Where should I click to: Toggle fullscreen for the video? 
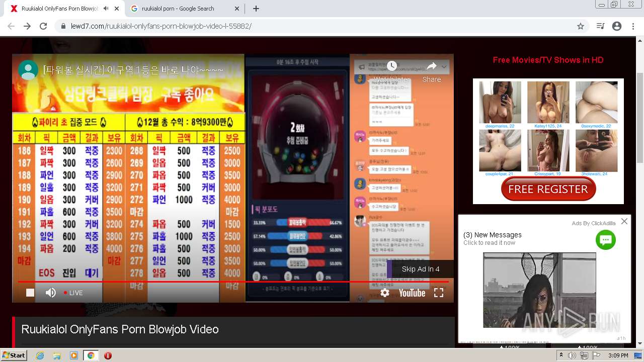(439, 293)
